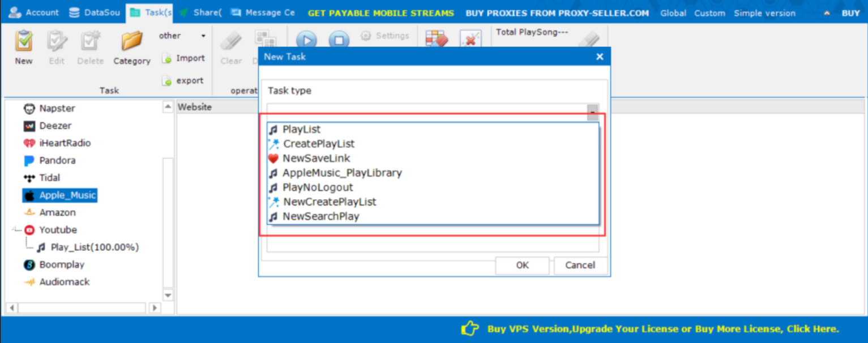868x343 pixels.
Task: Click the tree scrollbar up arrow
Action: 168,106
